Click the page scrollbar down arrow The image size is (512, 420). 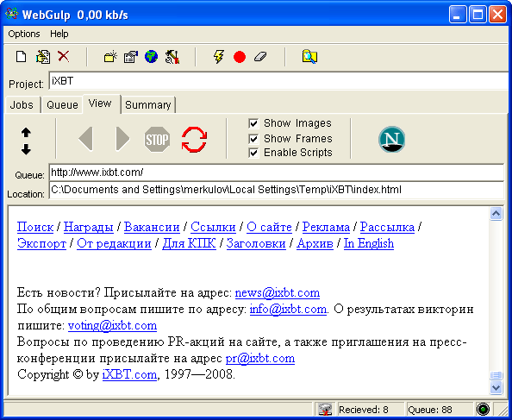(x=496, y=388)
